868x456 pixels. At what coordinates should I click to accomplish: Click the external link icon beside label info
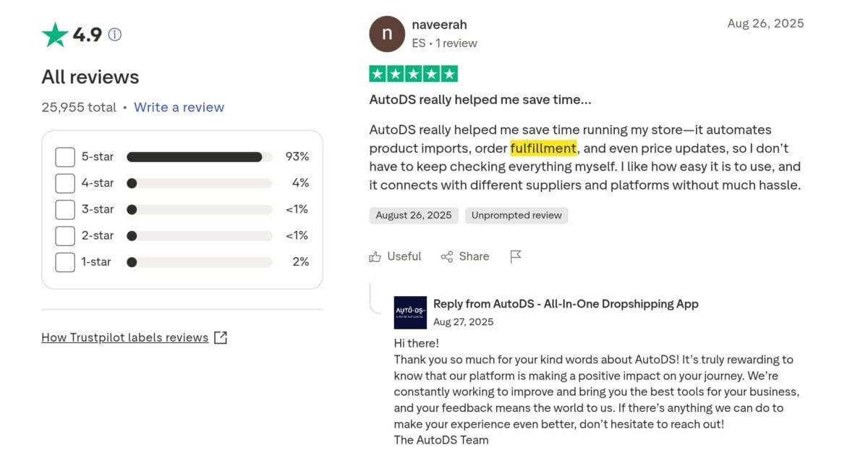click(221, 337)
